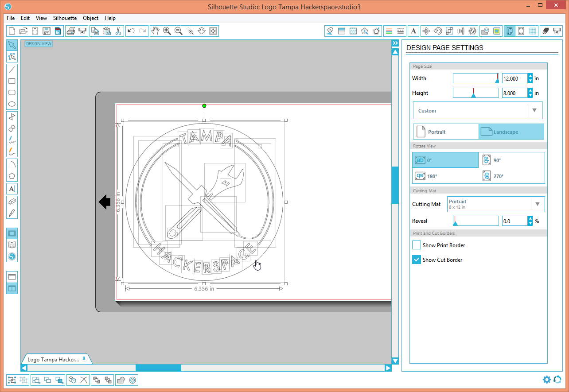Open the page size preset dropdown showing Custom

coord(478,110)
